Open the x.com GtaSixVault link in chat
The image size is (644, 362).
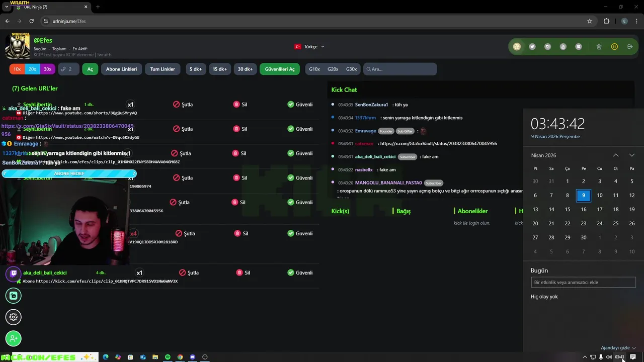(438, 143)
